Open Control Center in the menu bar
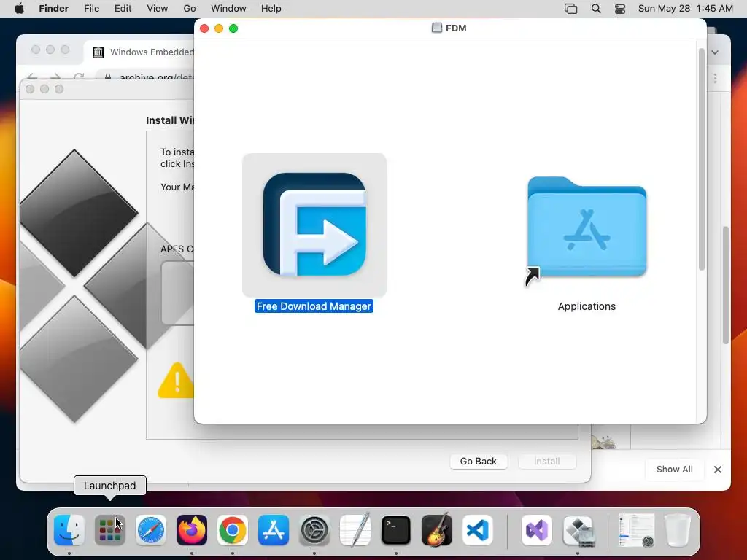This screenshot has width=747, height=560. click(620, 9)
